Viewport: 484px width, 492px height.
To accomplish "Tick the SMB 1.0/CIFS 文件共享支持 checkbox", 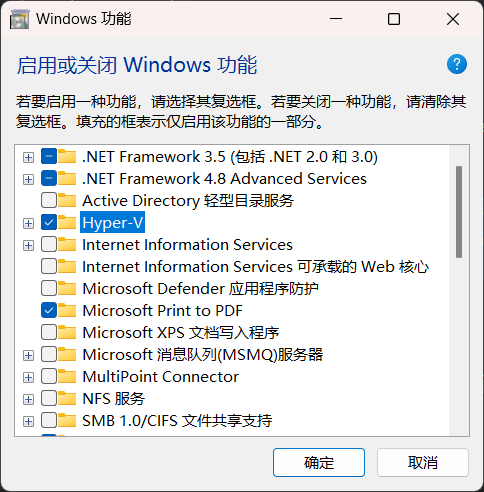I will pos(49,420).
